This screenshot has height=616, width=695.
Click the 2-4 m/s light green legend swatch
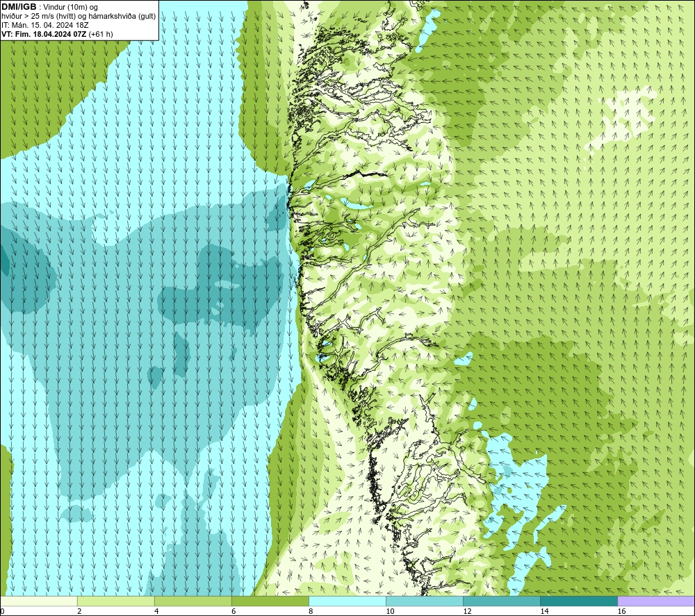pos(115,601)
